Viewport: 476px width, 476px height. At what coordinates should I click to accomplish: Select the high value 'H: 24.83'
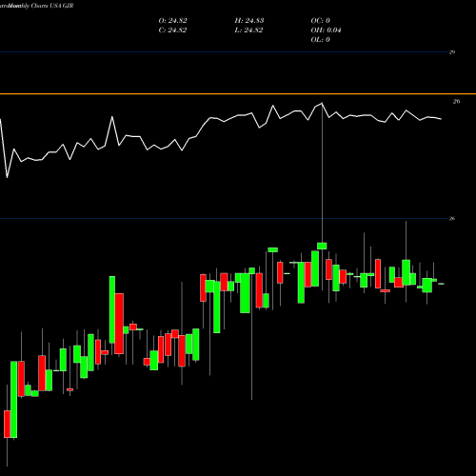pyautogui.click(x=249, y=21)
